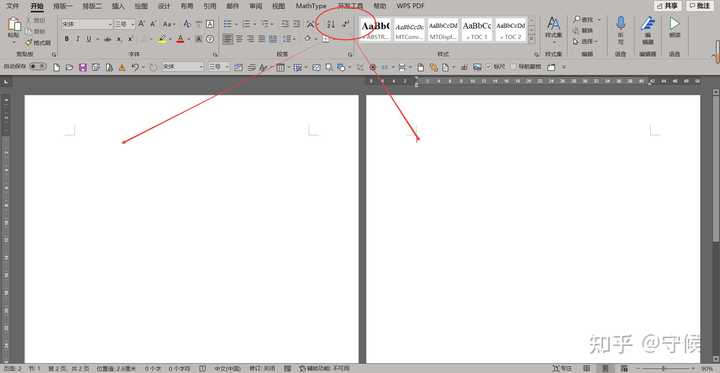
Task: Click the yellow text highlight color button
Action: click(x=162, y=39)
